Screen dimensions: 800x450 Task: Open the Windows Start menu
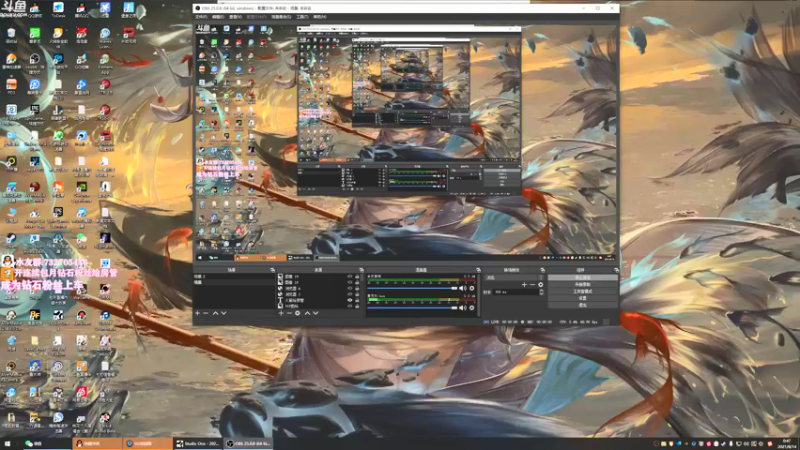[x=7, y=444]
